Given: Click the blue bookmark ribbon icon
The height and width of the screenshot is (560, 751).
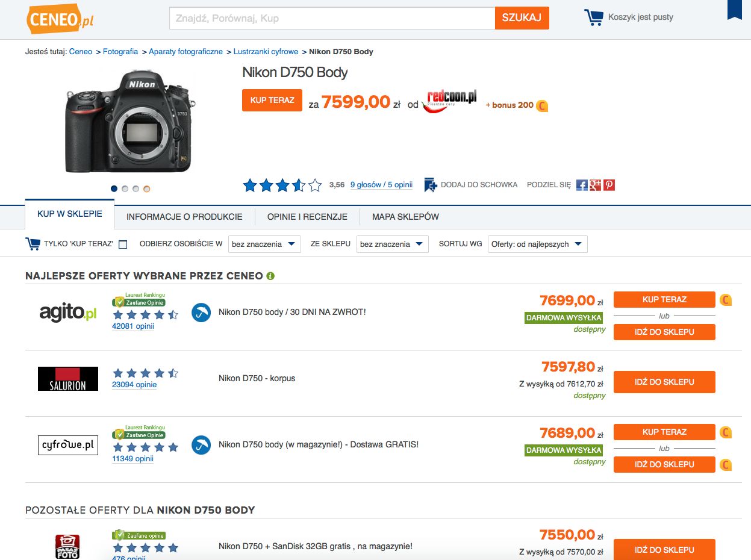Looking at the screenshot, I should (734, 10).
